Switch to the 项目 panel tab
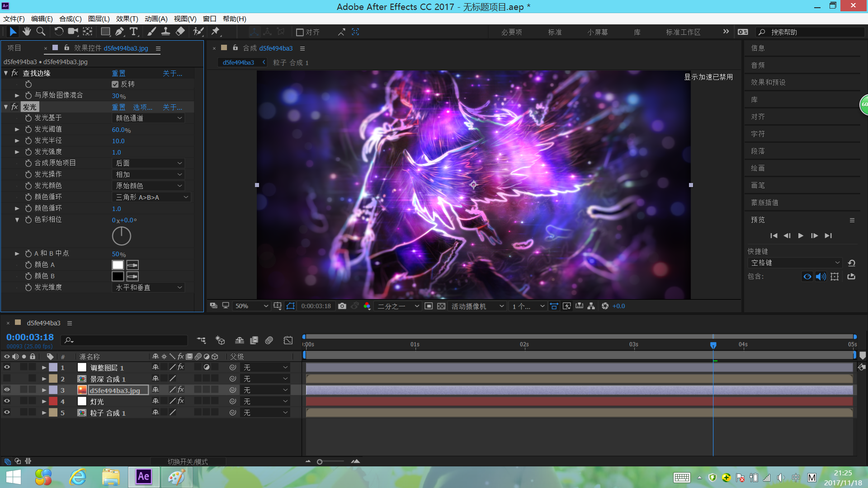This screenshot has width=868, height=488. coord(14,48)
